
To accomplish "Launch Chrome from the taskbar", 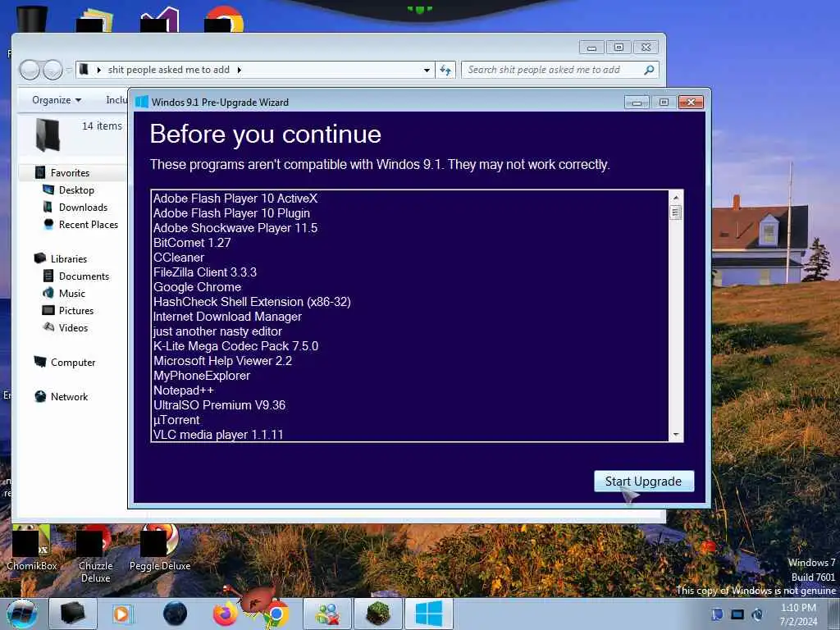I will (x=276, y=614).
